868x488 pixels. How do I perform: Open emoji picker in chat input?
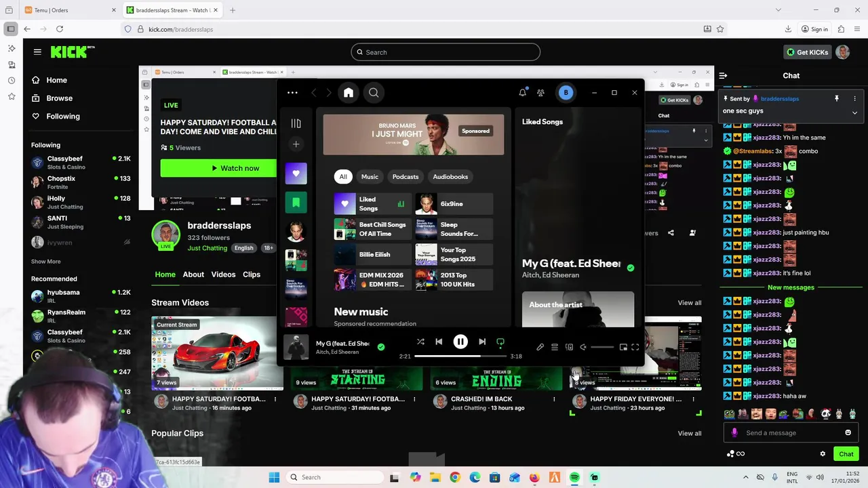(848, 433)
